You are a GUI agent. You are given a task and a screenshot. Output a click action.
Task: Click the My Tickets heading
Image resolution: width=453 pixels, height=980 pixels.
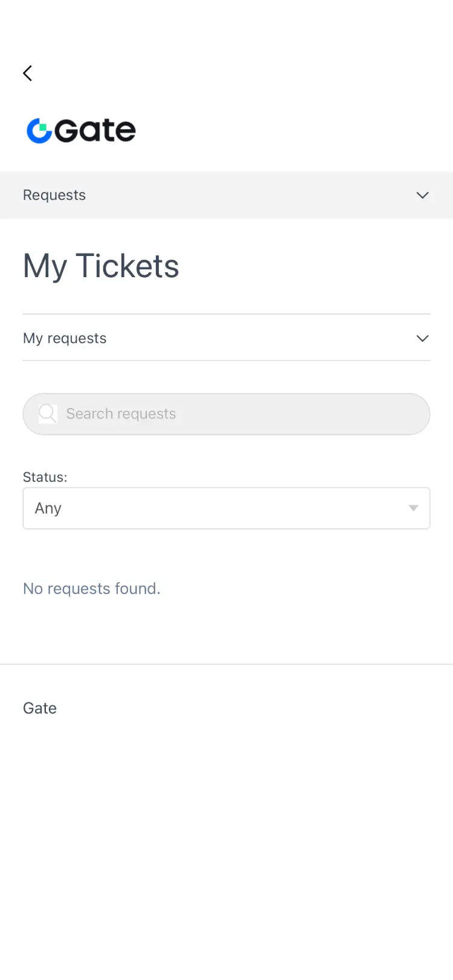tap(101, 266)
